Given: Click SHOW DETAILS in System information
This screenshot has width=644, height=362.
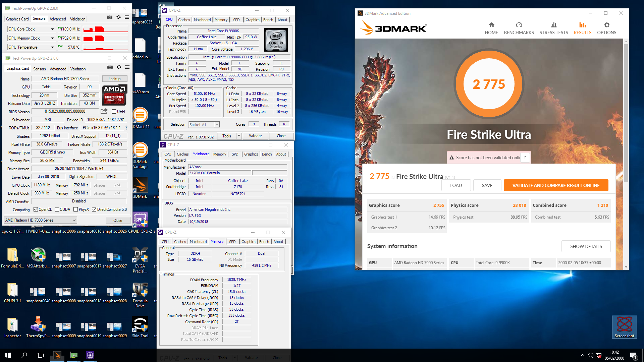Looking at the screenshot, I should [586, 246].
